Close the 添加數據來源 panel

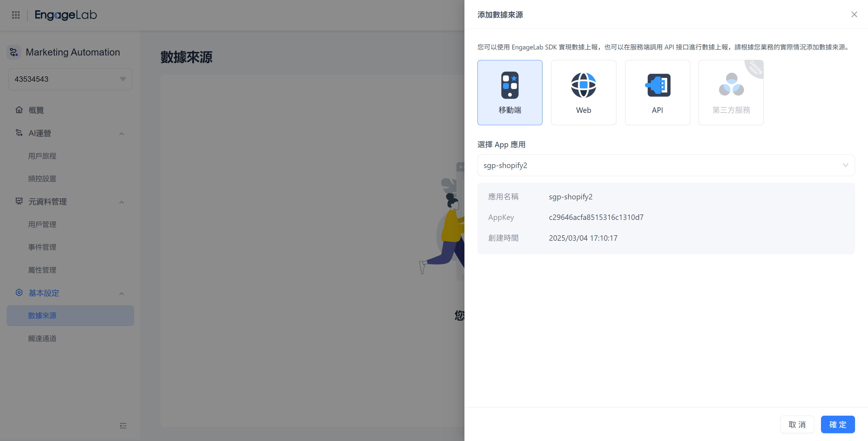[854, 14]
